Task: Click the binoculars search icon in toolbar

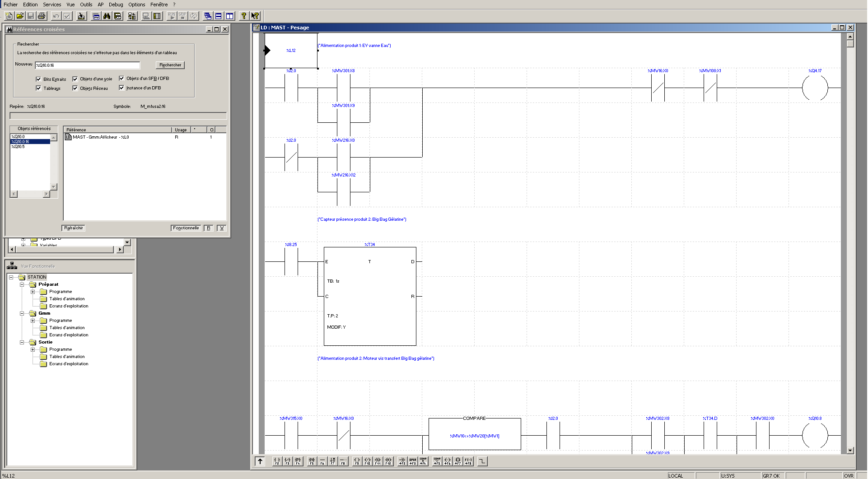Action: tap(107, 16)
